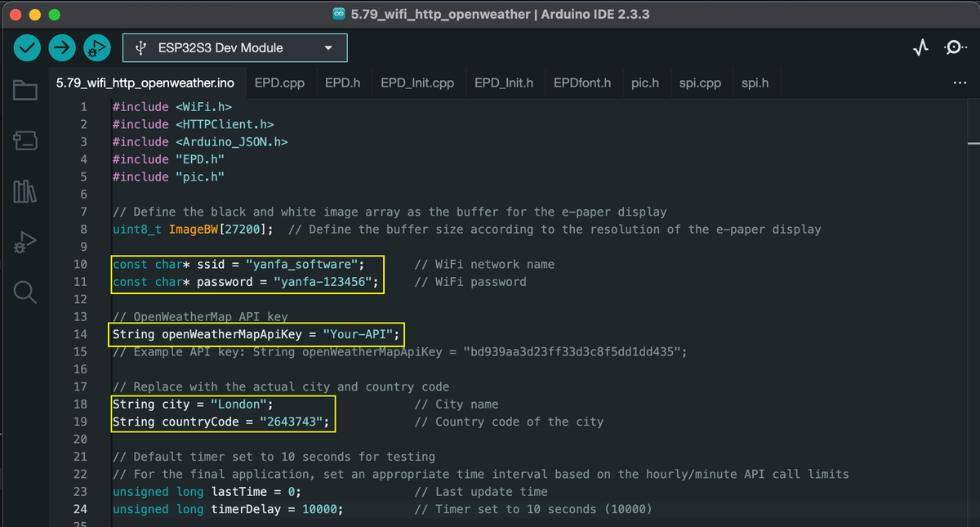Open the Serial Plotter

tap(920, 48)
